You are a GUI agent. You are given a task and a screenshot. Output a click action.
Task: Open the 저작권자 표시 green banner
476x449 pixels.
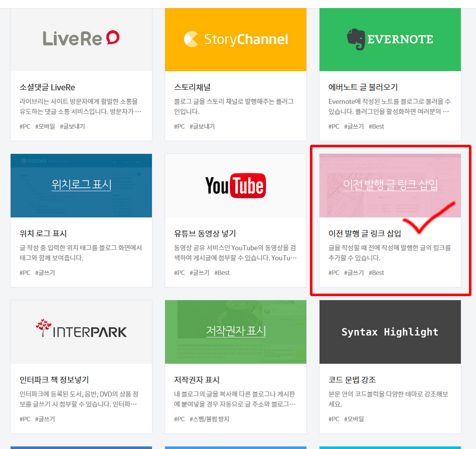point(236,332)
